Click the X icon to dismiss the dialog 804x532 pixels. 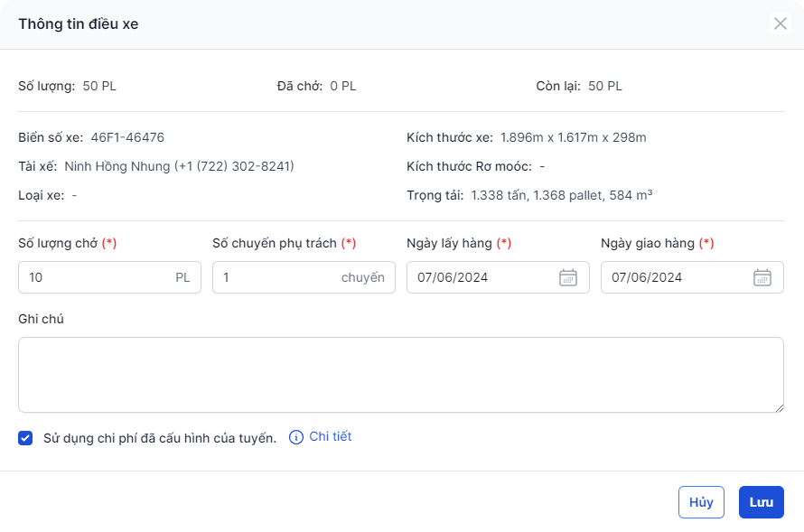pyautogui.click(x=781, y=24)
